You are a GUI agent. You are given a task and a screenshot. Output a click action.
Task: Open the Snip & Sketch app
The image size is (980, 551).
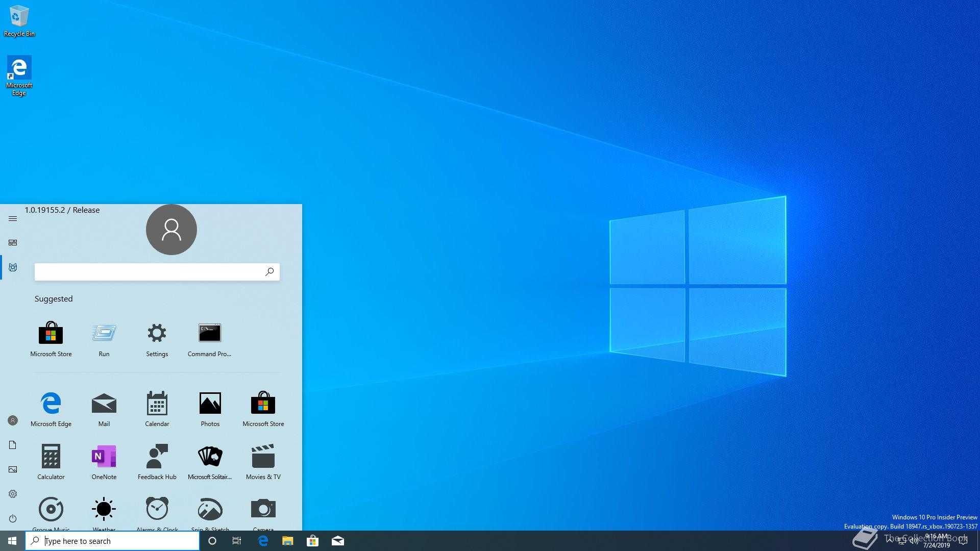(x=210, y=513)
